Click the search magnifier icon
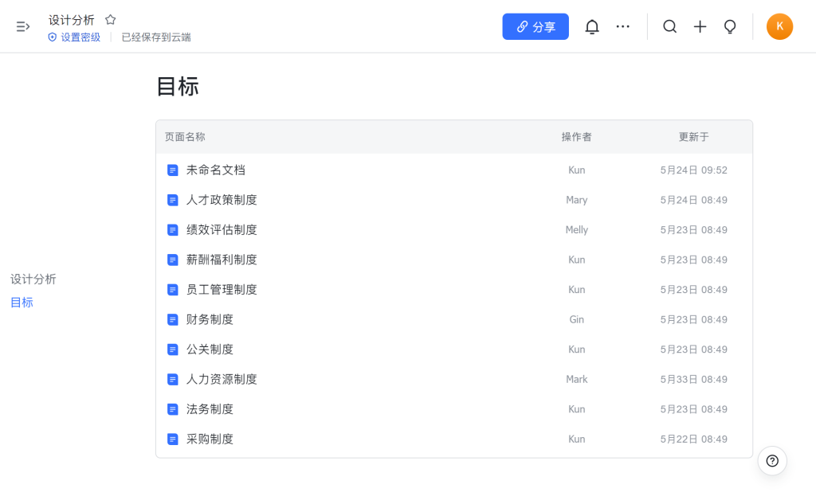816x504 pixels. coord(670,26)
